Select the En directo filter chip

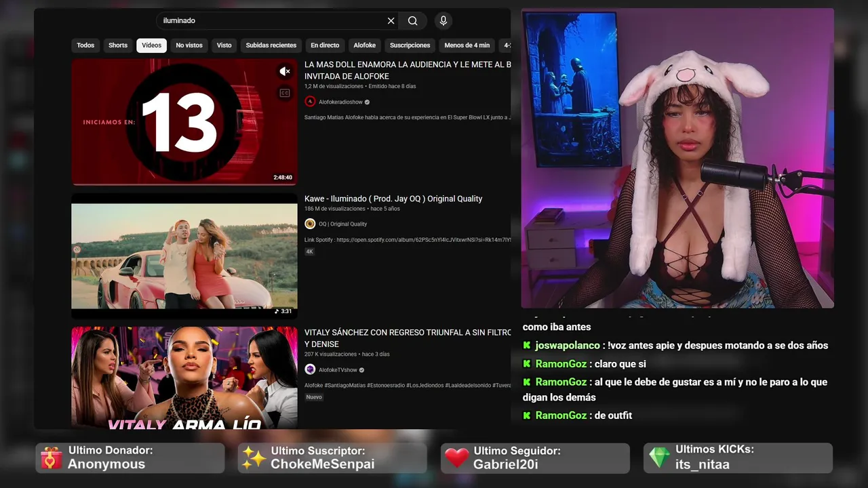[325, 45]
